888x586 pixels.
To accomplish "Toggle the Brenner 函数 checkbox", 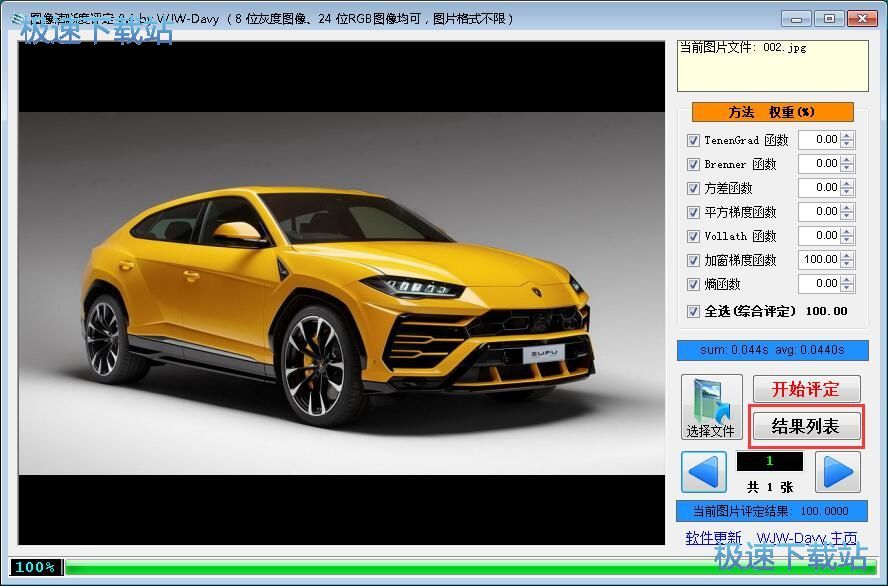I will click(693, 164).
